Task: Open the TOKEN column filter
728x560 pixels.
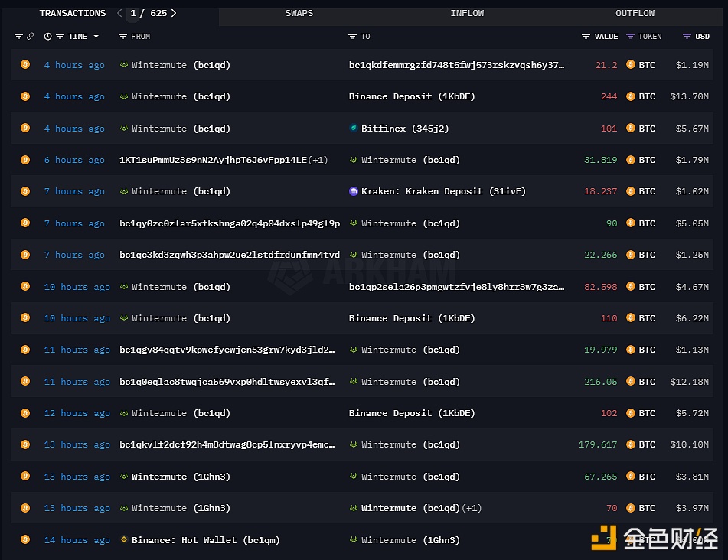Action: (x=630, y=36)
